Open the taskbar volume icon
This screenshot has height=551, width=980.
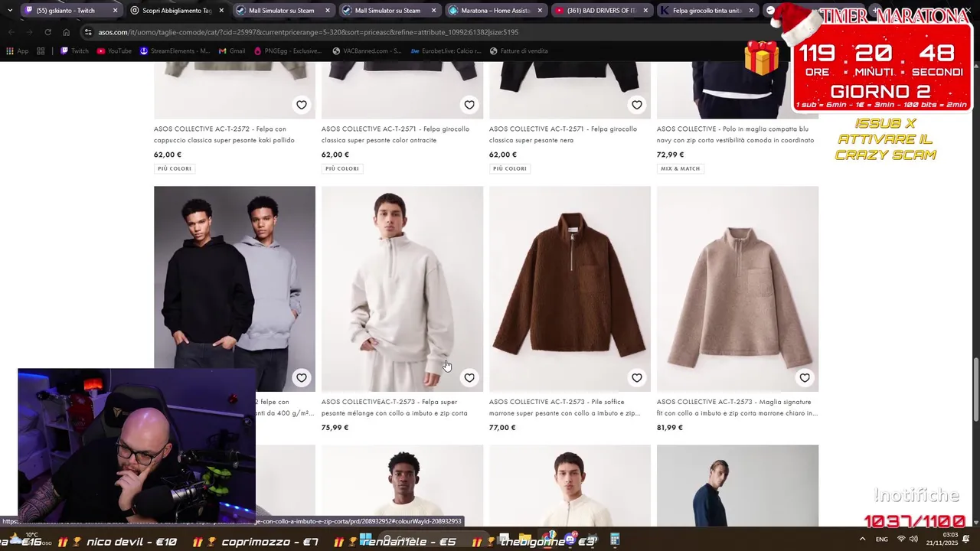(913, 540)
